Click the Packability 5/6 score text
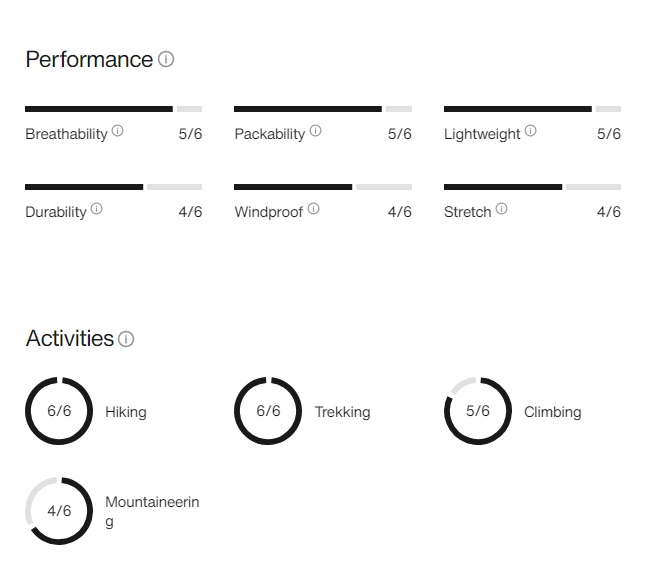652x579 pixels. (x=400, y=134)
